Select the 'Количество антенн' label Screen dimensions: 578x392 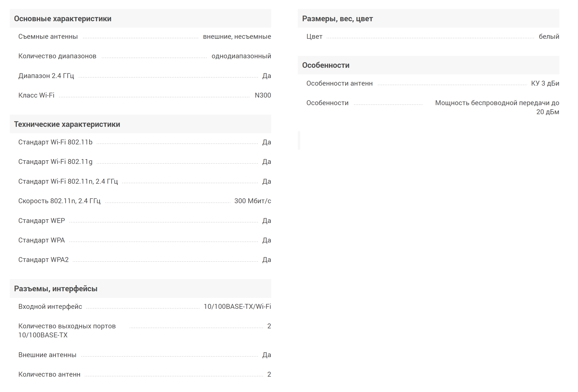coord(49,374)
